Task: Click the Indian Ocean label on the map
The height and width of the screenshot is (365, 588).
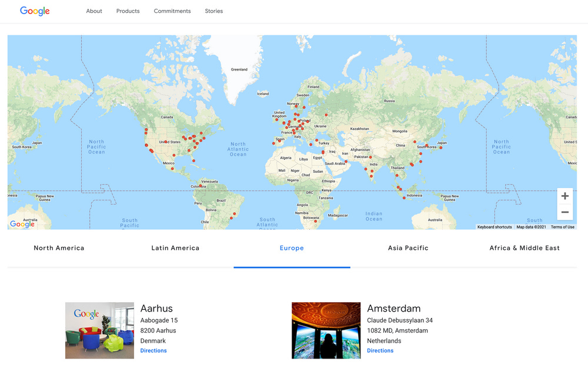Action: coord(374,216)
